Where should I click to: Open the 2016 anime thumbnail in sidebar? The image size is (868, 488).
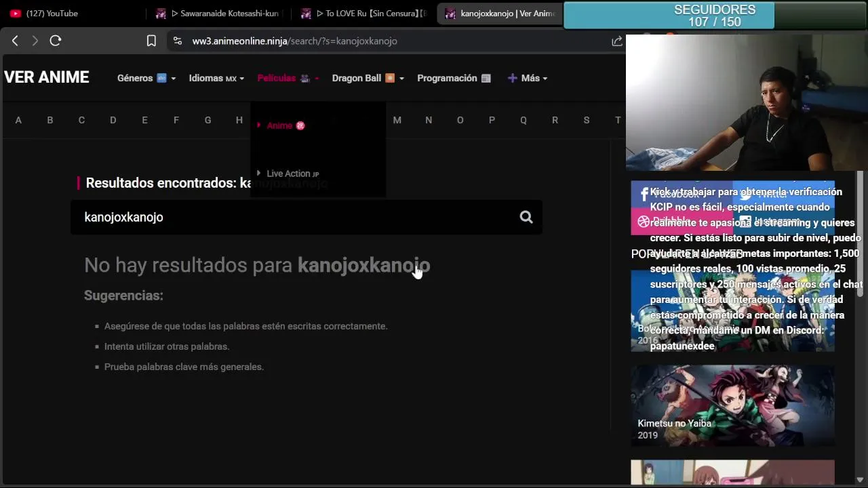(x=732, y=310)
